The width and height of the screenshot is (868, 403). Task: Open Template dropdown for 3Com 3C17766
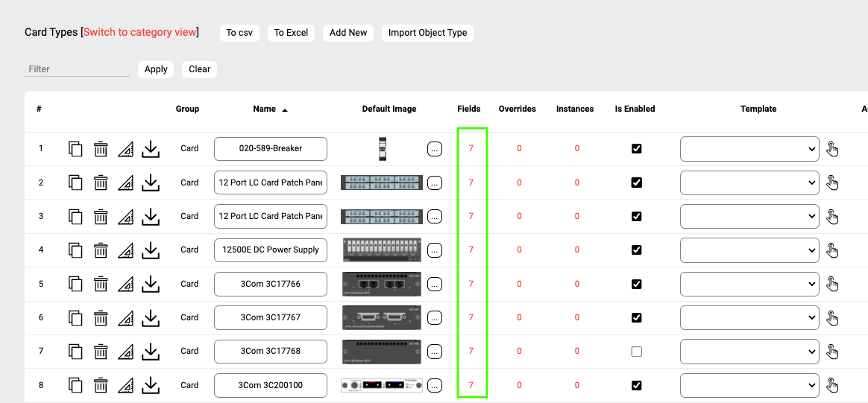coord(749,284)
